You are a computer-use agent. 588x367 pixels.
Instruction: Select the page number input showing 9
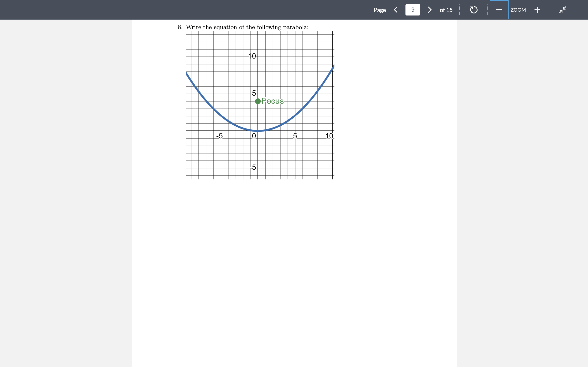tap(413, 10)
